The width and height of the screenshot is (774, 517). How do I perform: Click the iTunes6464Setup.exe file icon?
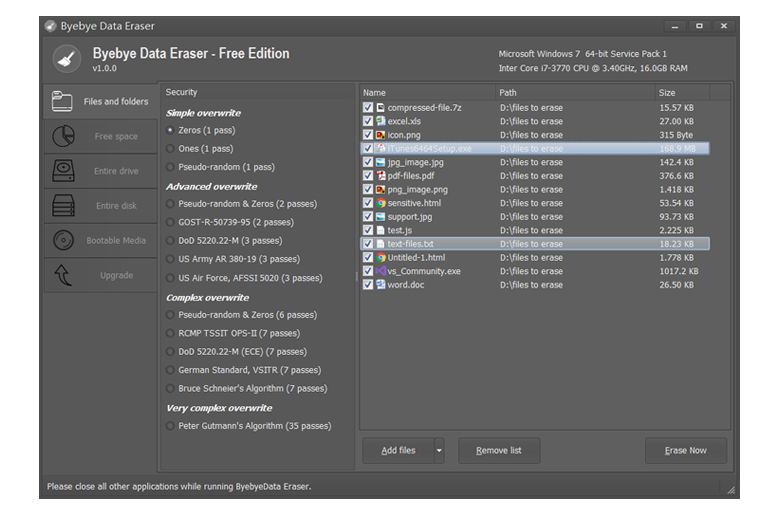click(381, 148)
